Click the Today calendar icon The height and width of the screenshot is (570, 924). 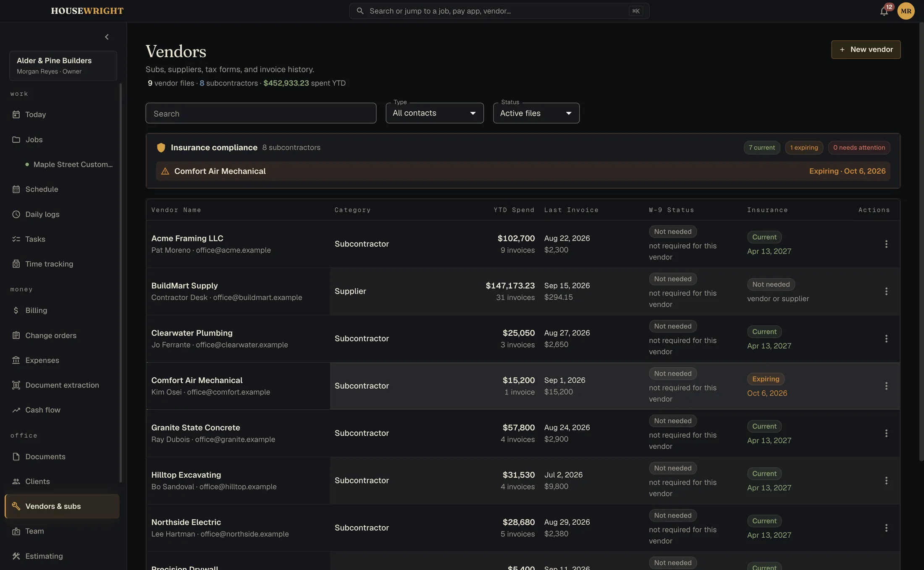[16, 115]
